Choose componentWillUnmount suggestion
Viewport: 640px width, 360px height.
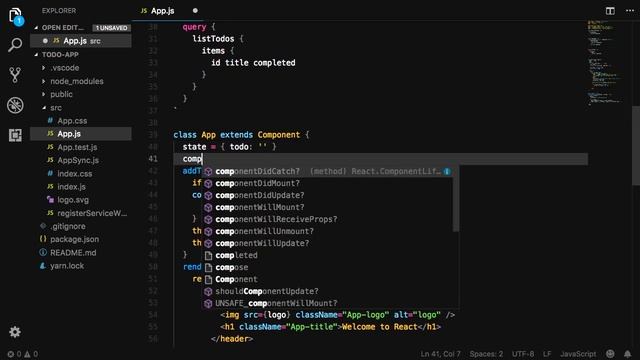click(x=327, y=231)
